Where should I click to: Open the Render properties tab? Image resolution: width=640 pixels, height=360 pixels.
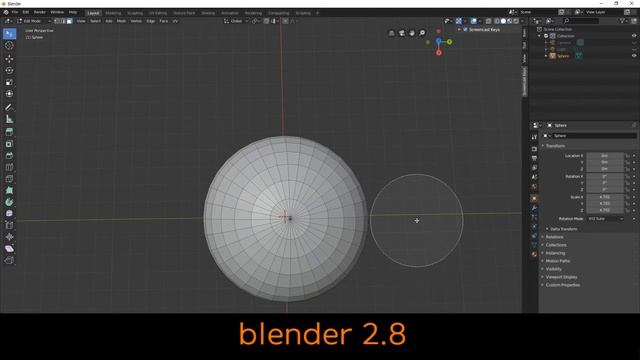(534, 149)
